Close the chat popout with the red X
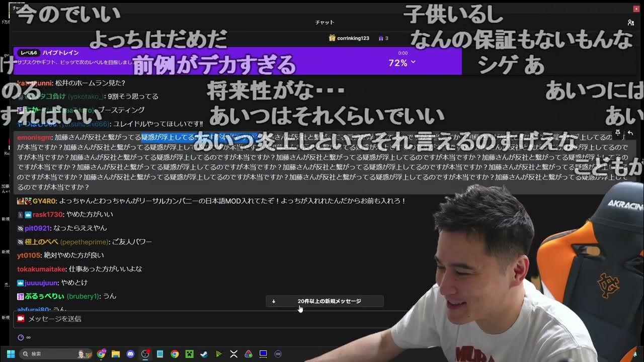The height and width of the screenshot is (362, 644). point(636,9)
